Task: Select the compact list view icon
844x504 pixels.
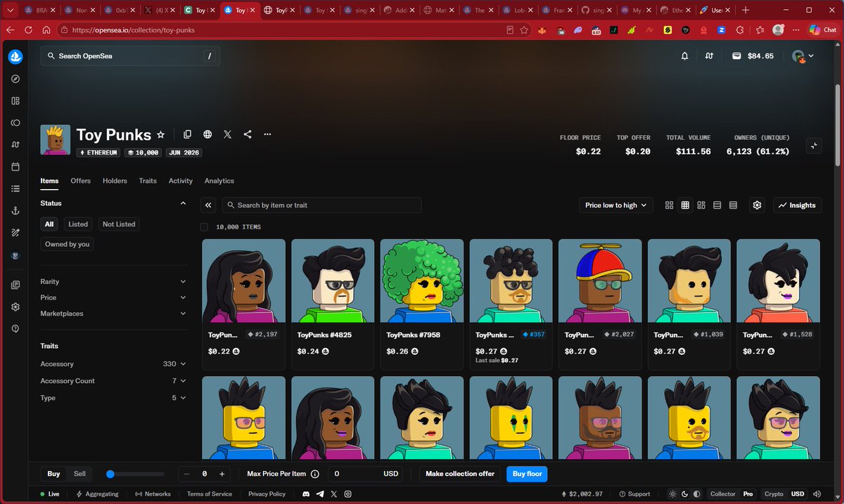Action: click(733, 205)
